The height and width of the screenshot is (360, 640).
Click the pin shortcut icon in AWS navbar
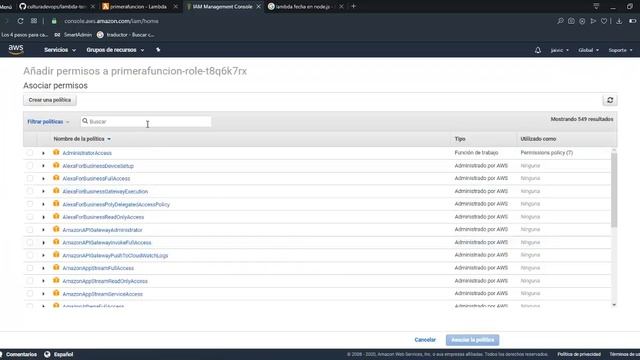tap(158, 50)
